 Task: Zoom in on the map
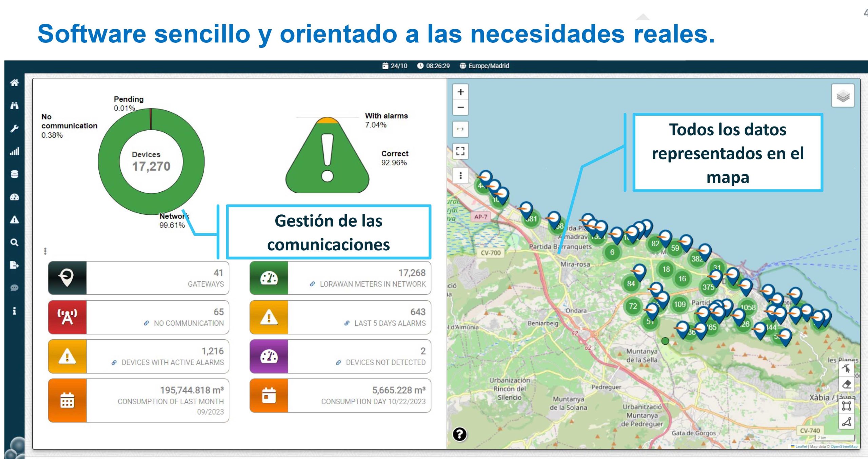[460, 92]
